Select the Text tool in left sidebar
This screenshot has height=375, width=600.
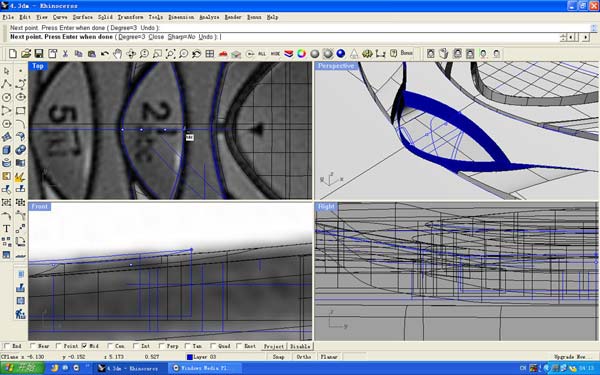7,229
